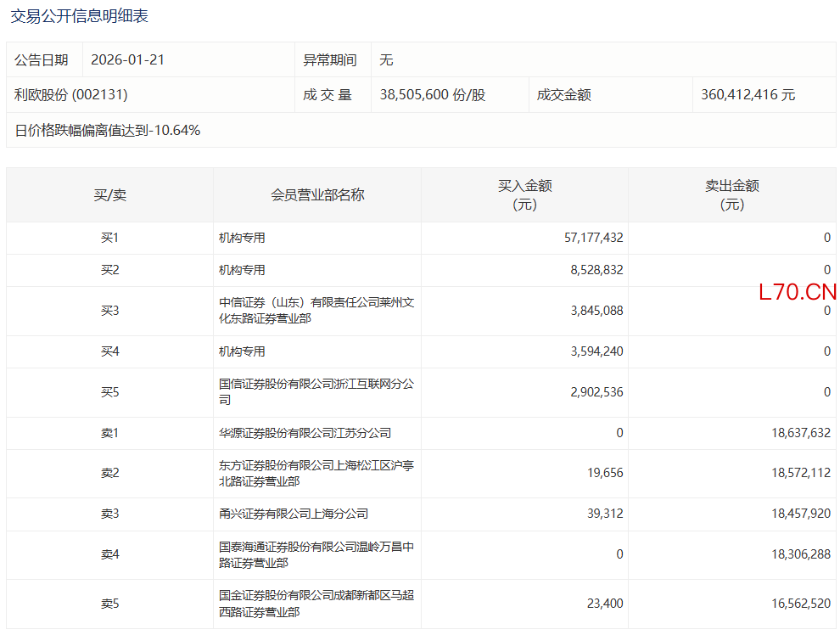Open the 华源证券江苏分公司 branch entry
840x635 pixels.
click(x=305, y=433)
